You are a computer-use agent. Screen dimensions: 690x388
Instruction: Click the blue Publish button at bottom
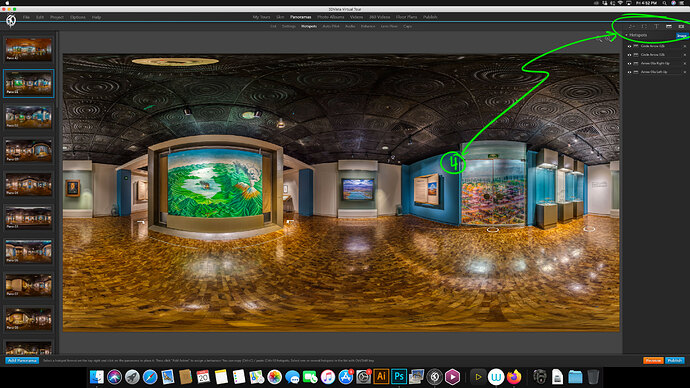675,360
